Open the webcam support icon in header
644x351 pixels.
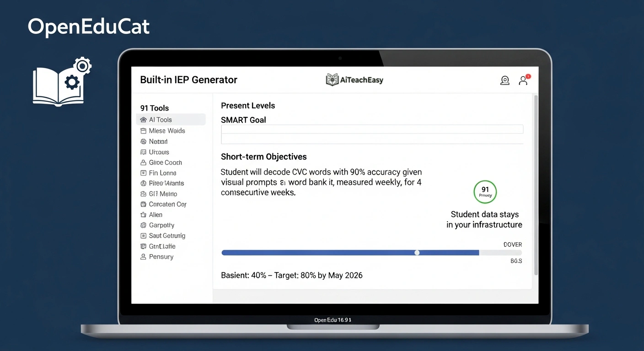[505, 80]
